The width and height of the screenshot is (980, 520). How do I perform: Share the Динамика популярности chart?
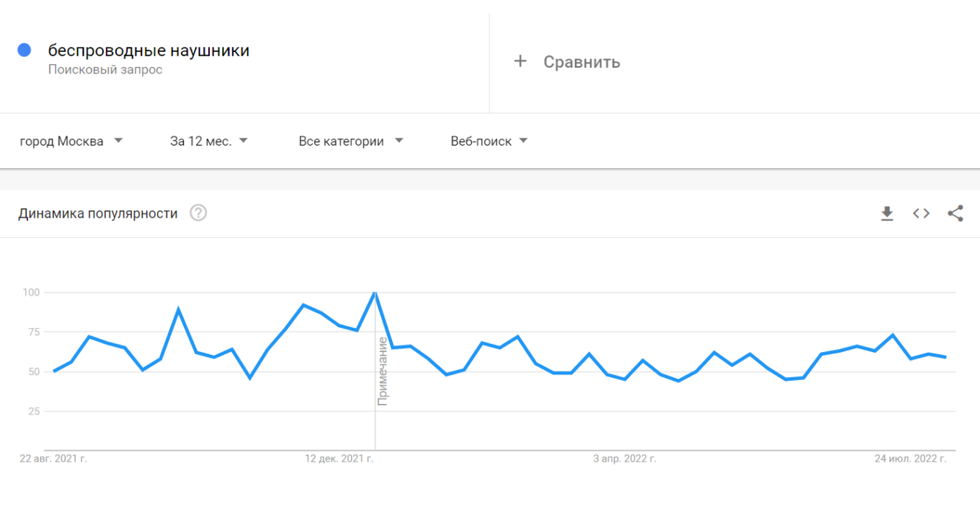coord(955,213)
